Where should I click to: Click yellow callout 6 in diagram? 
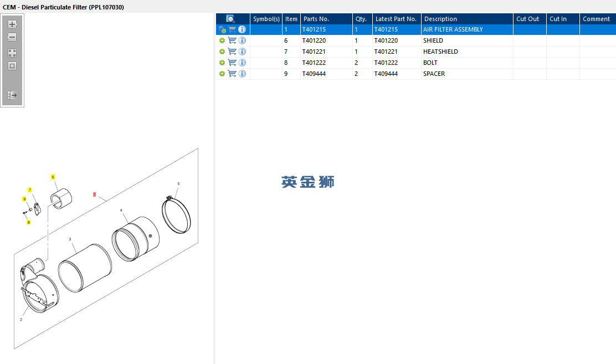(x=53, y=177)
